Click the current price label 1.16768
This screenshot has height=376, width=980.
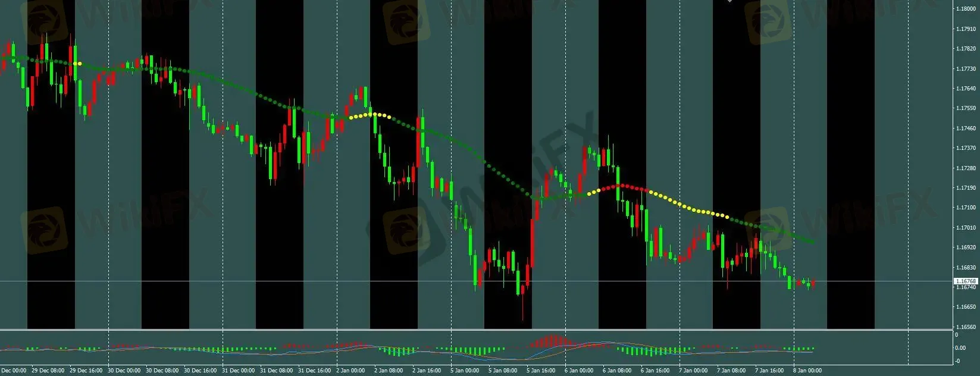[x=966, y=281]
